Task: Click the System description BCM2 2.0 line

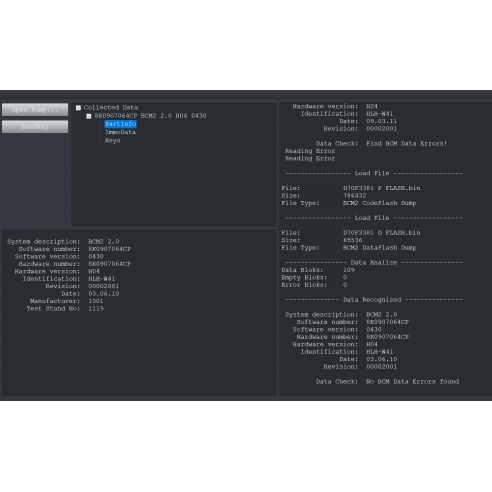Action: [63, 242]
